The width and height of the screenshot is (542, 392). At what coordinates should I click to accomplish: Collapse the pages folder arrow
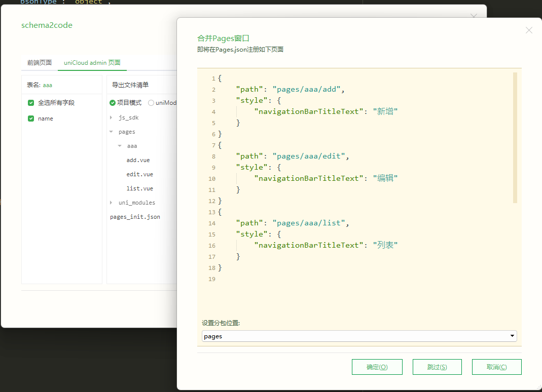tap(111, 132)
